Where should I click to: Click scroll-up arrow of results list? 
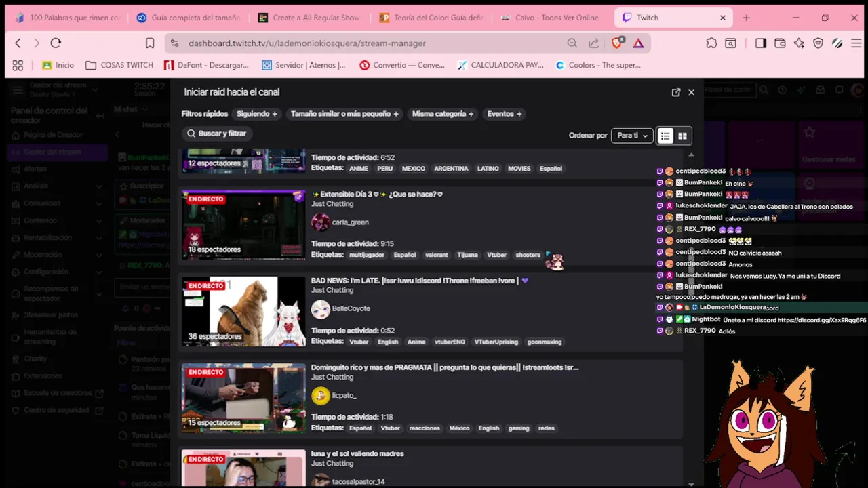691,155
